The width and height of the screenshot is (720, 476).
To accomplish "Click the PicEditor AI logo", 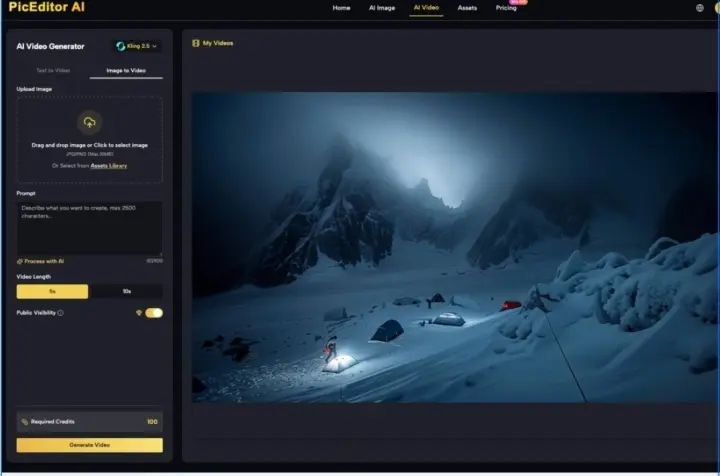I will point(46,7).
